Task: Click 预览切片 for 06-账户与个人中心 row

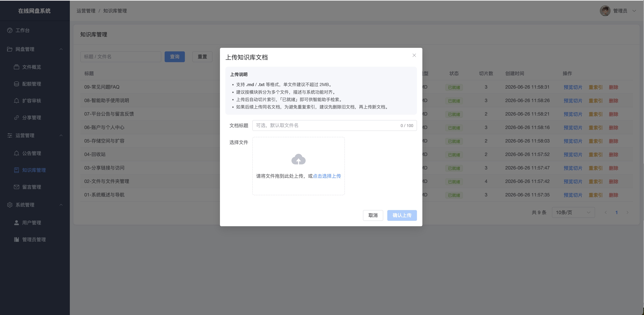Action: (573, 128)
